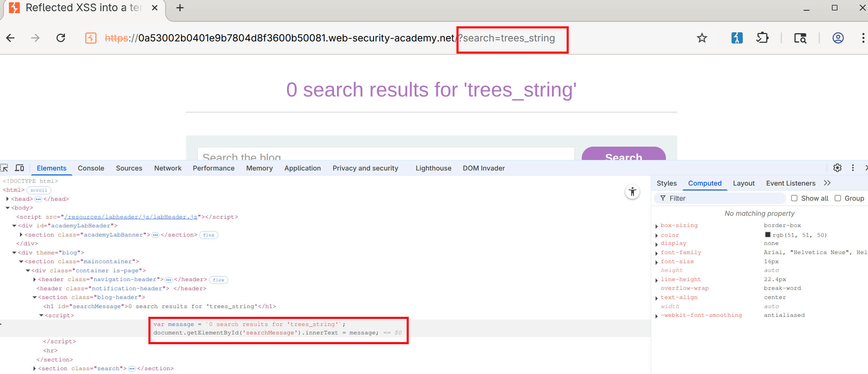Go back with the browser back arrow
Screen dimensions: 868x374
point(11,38)
